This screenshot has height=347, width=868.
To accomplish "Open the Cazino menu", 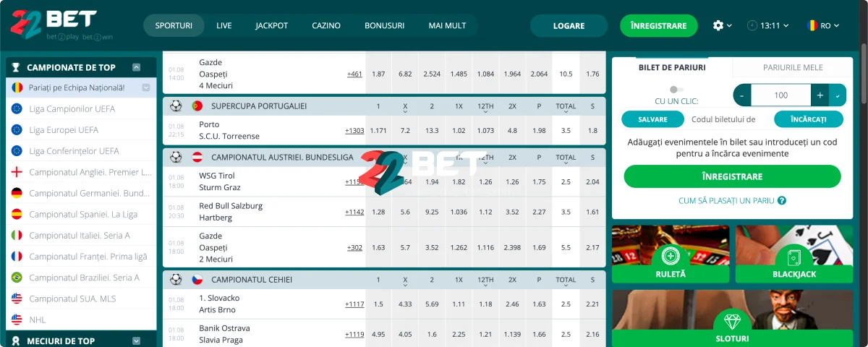I will 326,25.
